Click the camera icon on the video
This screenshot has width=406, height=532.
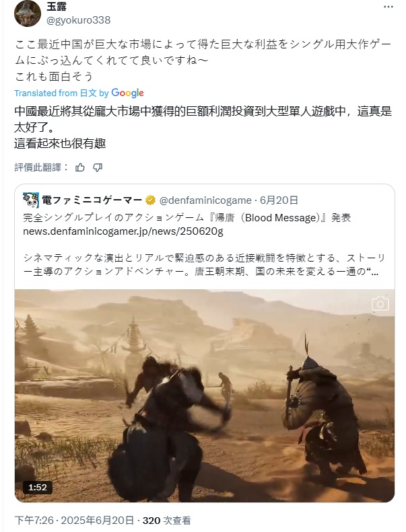tap(380, 303)
